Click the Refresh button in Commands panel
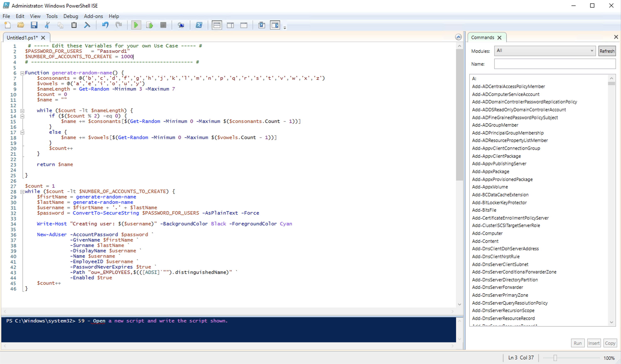This screenshot has height=364, width=621. tap(607, 51)
